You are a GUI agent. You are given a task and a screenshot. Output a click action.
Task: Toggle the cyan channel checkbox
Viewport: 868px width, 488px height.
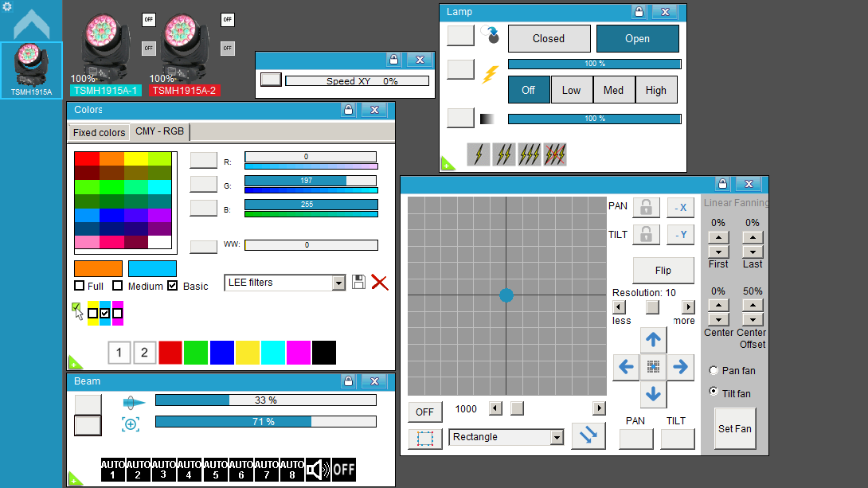[x=105, y=313]
